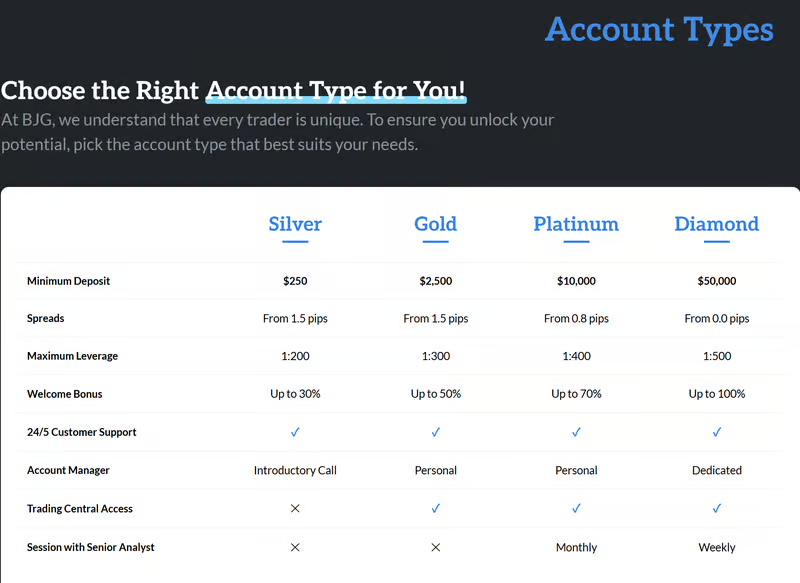Click the underlined 'Account Type for You!' text
This screenshot has width=800, height=583.
tap(336, 91)
